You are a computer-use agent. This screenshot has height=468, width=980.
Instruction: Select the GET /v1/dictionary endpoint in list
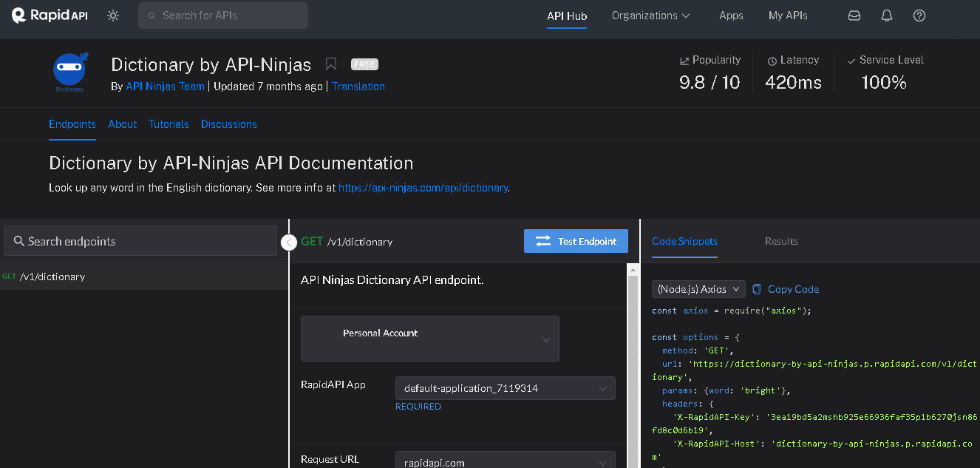coord(143,277)
